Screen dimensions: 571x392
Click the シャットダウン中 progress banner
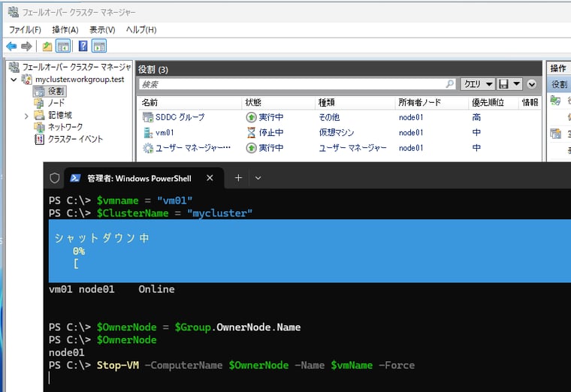[x=310, y=250]
